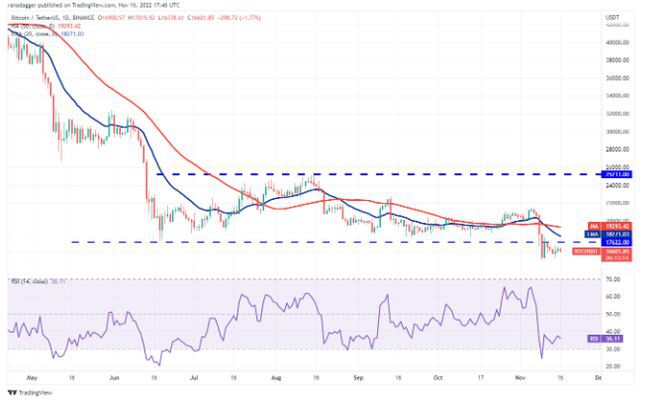The width and height of the screenshot is (660, 401).
Task: Click the SMA 50 indicator legend
Action: tap(40, 25)
